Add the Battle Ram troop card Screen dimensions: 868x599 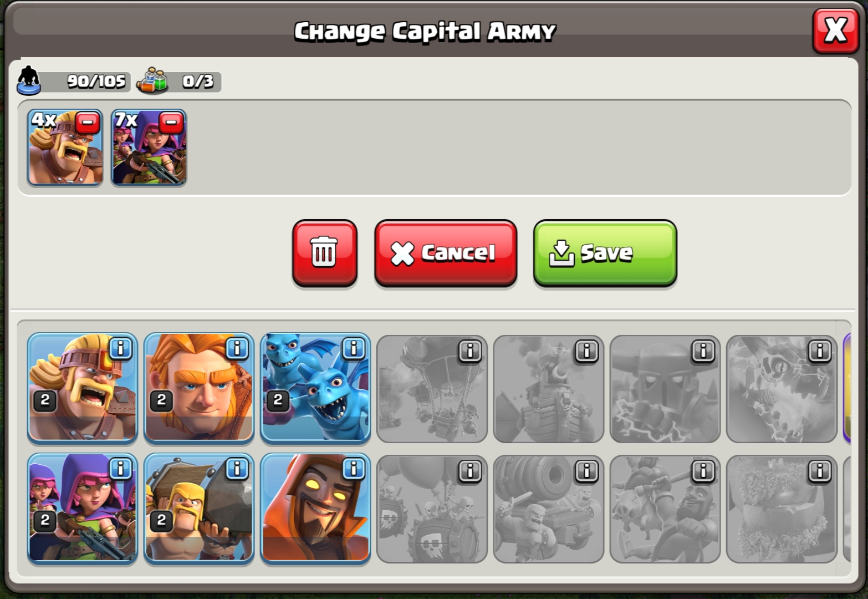pos(198,509)
